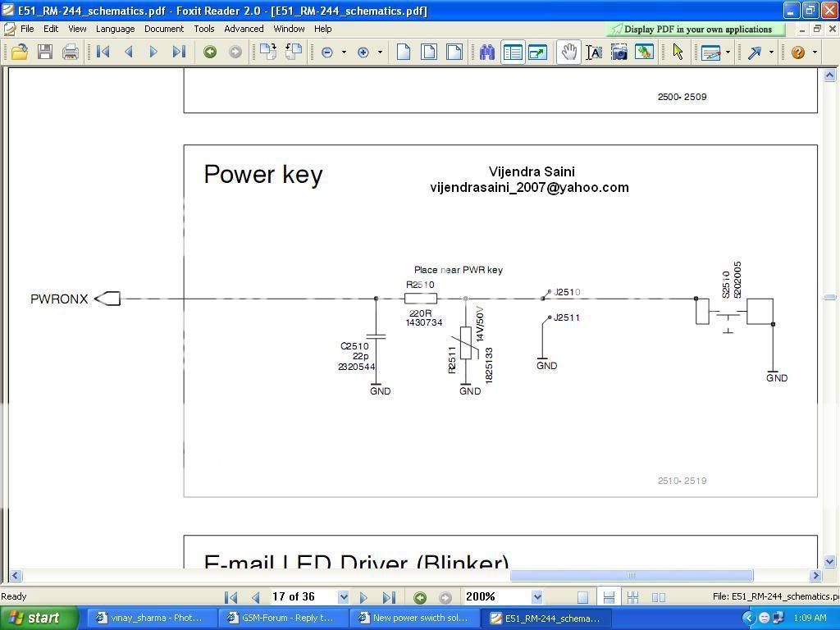This screenshot has height=630, width=840.
Task: Click 'Display PDF in your own applications' banner
Action: tap(696, 30)
